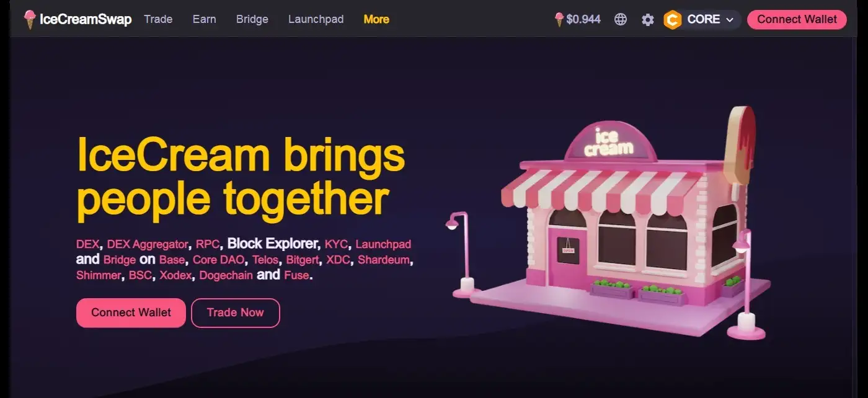Click the hero section Connect Wallet button
This screenshot has width=868, height=398.
(131, 312)
